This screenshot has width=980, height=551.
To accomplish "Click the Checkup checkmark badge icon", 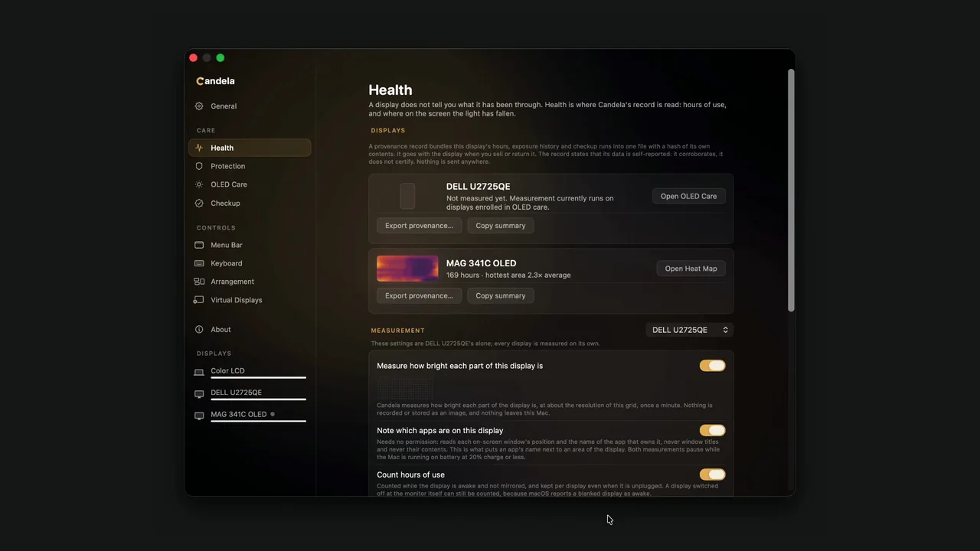I will pyautogui.click(x=199, y=204).
